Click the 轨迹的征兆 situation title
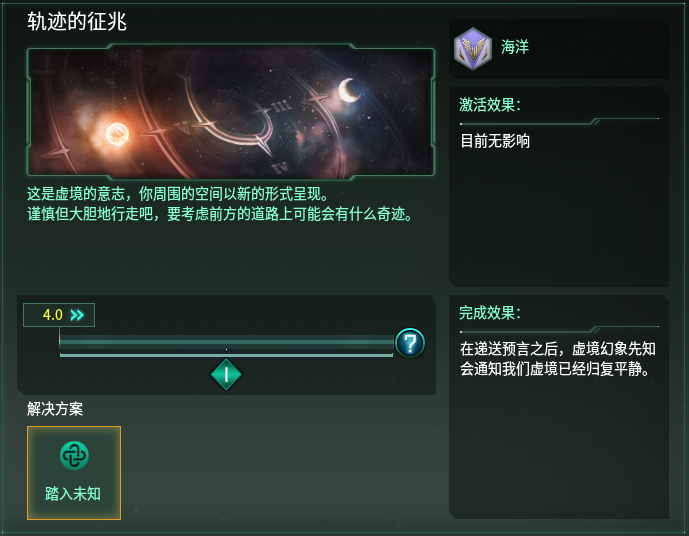Viewport: 689px width, 536px height. 77,21
